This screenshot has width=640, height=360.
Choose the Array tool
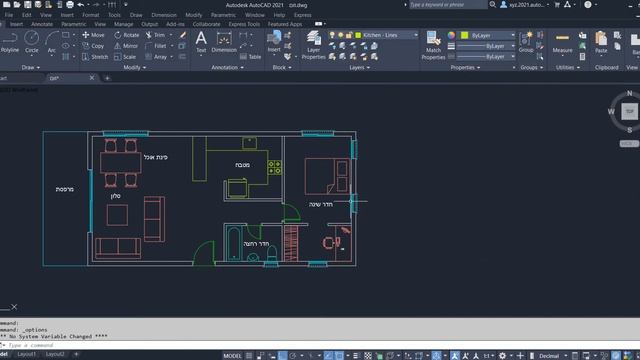point(157,57)
